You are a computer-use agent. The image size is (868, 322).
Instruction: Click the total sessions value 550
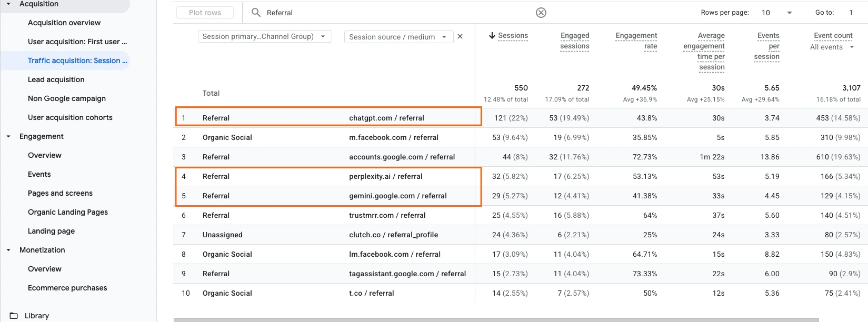[521, 88]
